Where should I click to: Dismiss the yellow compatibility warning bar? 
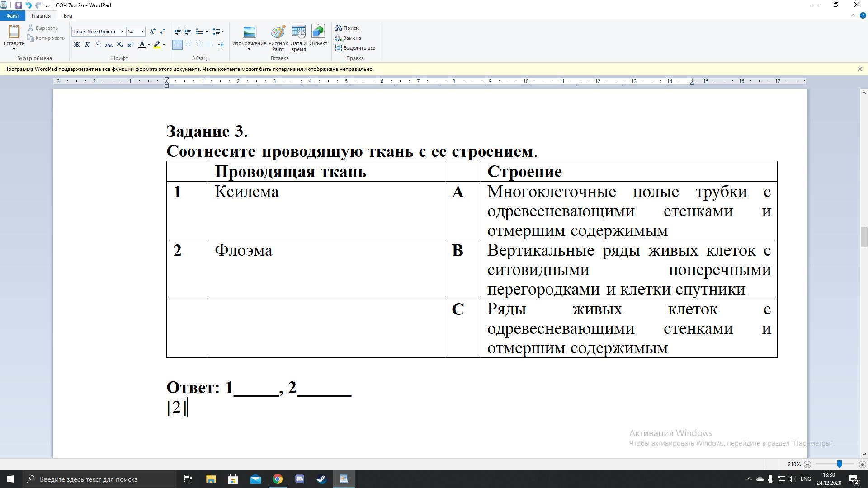(860, 69)
